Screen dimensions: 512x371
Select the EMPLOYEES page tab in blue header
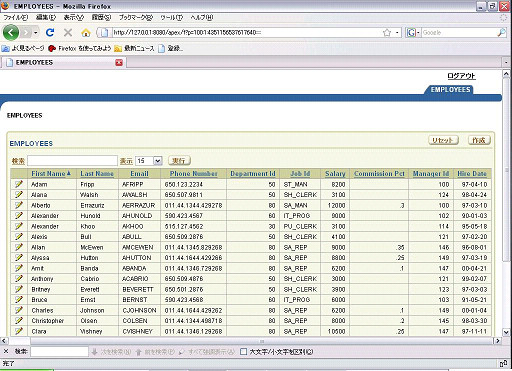coord(450,90)
